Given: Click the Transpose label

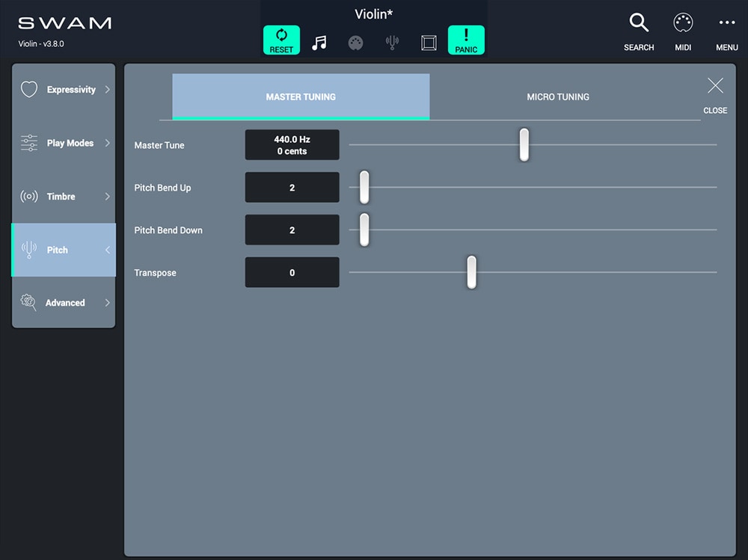Looking at the screenshot, I should [155, 273].
